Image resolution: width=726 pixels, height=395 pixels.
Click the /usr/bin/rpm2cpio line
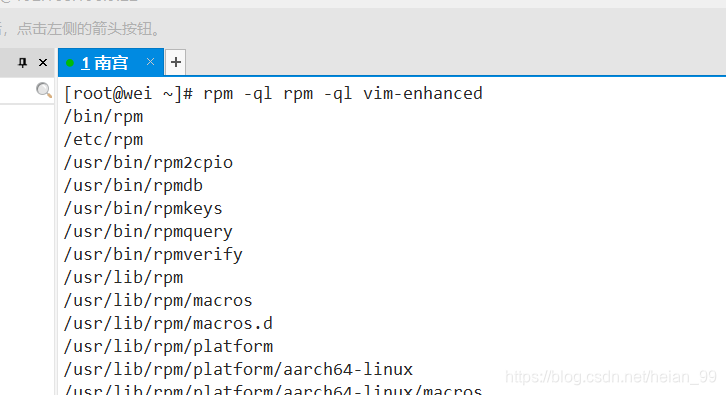(148, 163)
